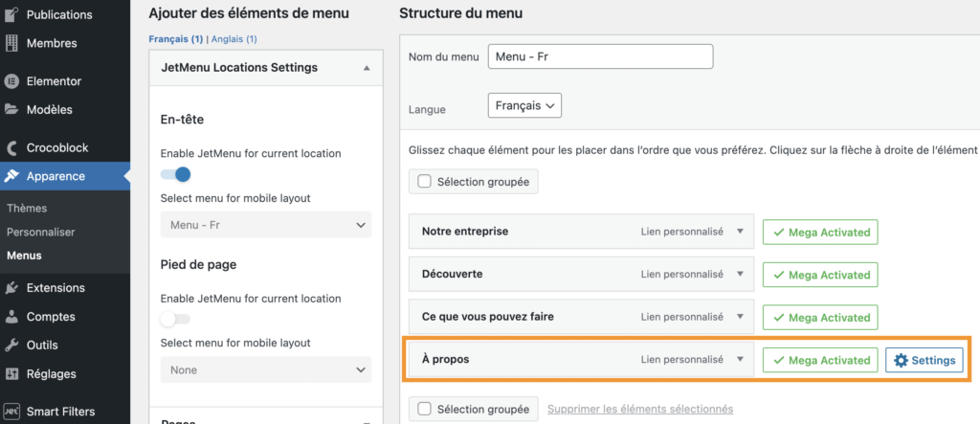Click the Extensions plug icon
The width and height of the screenshot is (980, 424).
(12, 287)
